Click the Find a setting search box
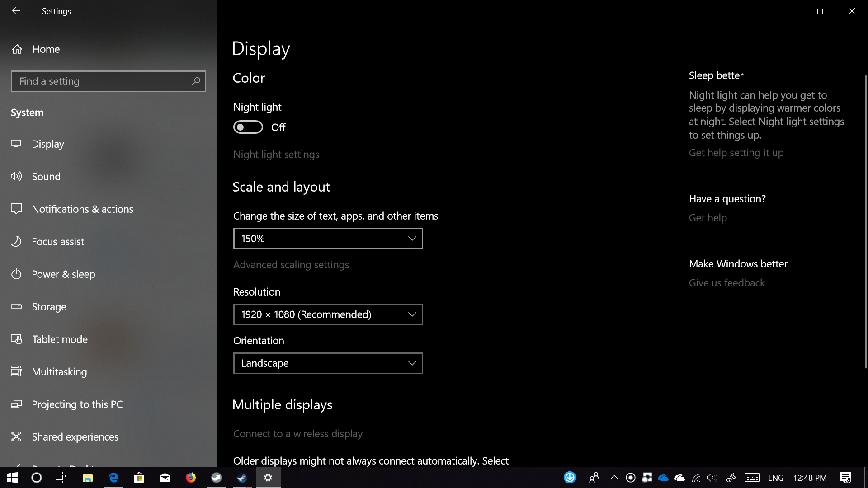 point(108,81)
